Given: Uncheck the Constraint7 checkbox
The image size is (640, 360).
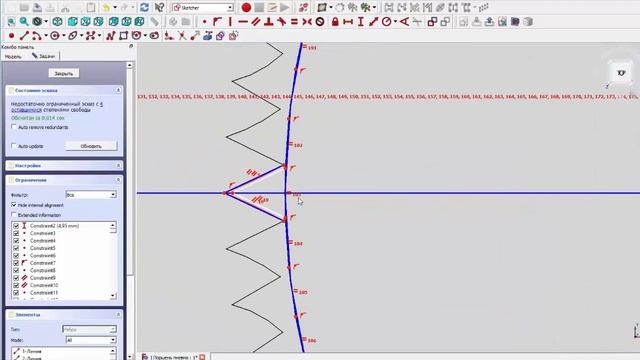Looking at the screenshot, I should tap(16, 263).
